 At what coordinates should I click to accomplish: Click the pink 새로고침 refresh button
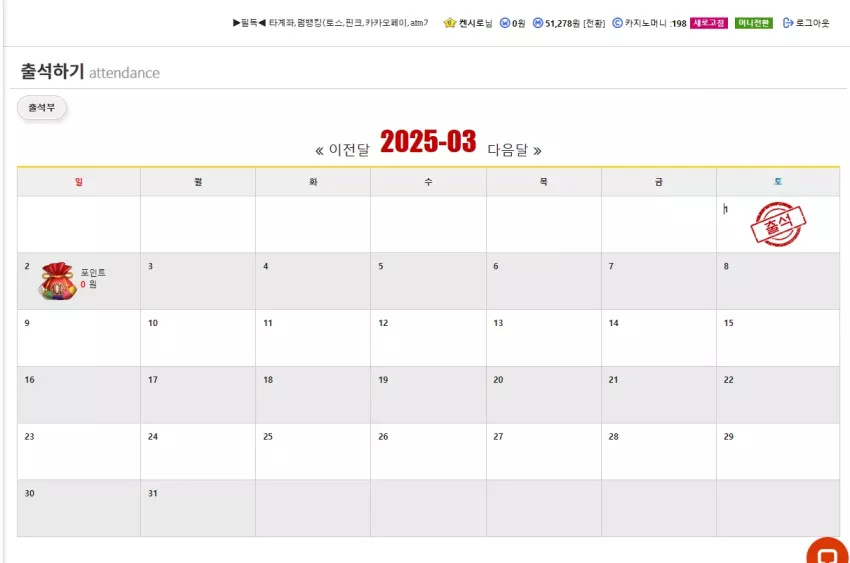coord(709,23)
